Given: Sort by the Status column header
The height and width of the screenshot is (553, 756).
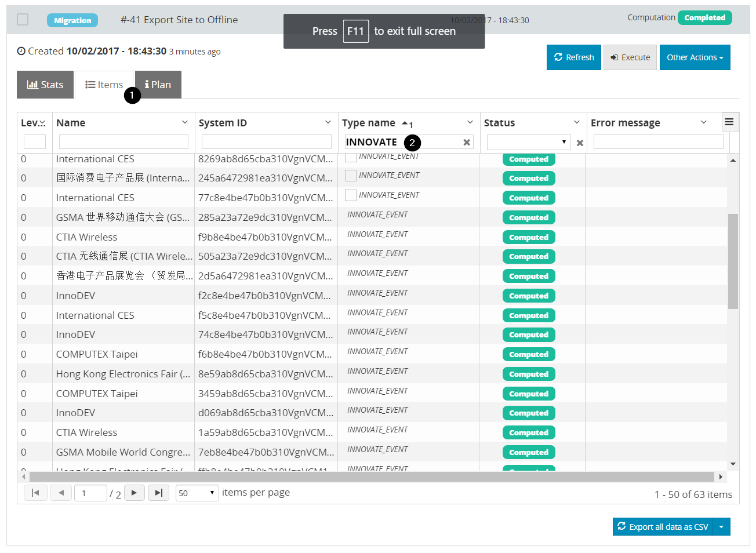Looking at the screenshot, I should point(500,123).
